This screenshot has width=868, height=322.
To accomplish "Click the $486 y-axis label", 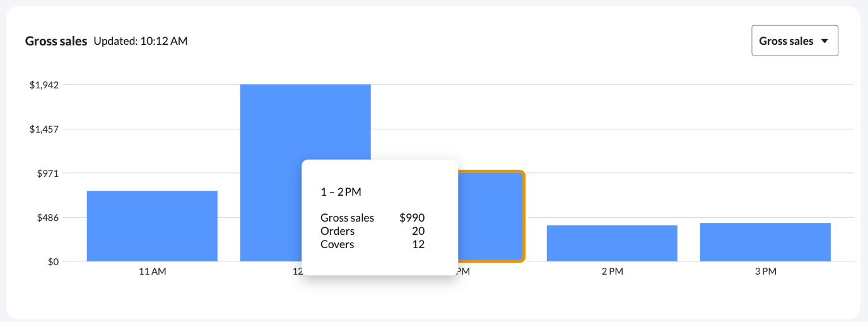I will coord(49,217).
